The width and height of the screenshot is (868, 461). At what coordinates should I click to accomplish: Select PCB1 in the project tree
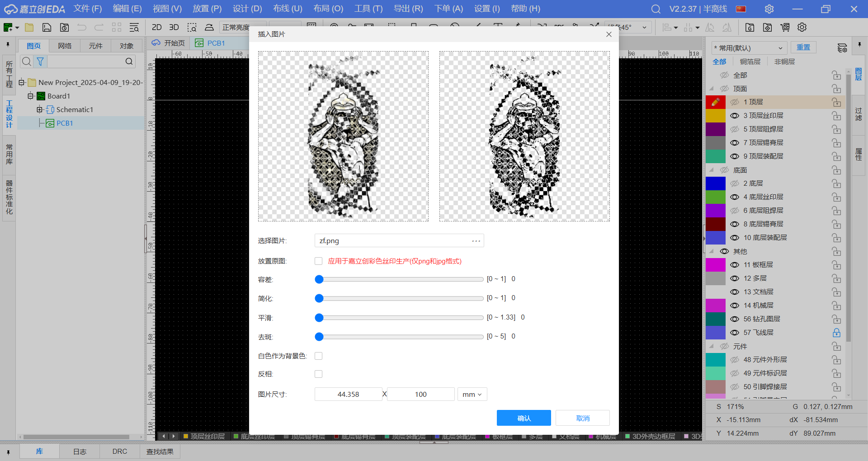pos(65,123)
